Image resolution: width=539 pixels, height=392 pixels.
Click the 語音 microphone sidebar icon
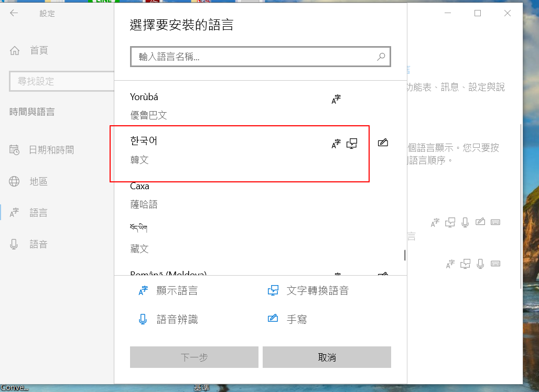[x=14, y=244]
